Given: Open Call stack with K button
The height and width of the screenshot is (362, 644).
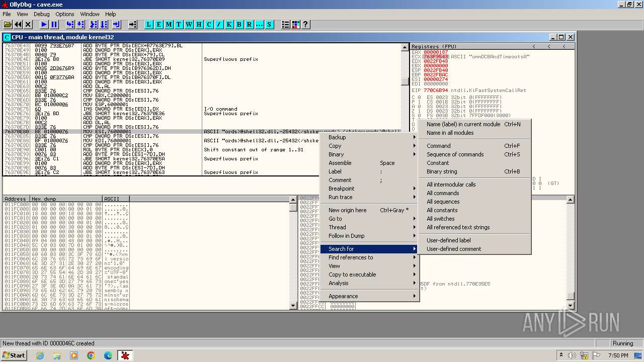Looking at the screenshot, I should [229, 24].
